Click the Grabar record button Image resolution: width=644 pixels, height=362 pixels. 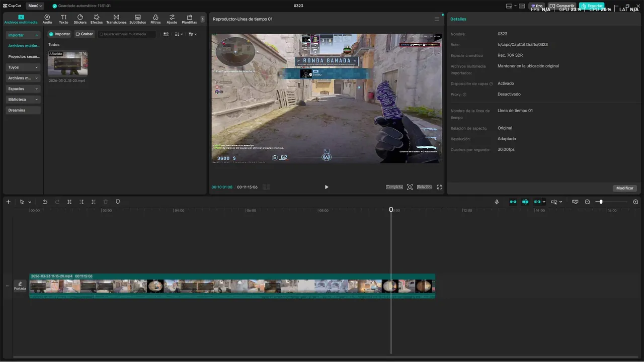pyautogui.click(x=85, y=34)
